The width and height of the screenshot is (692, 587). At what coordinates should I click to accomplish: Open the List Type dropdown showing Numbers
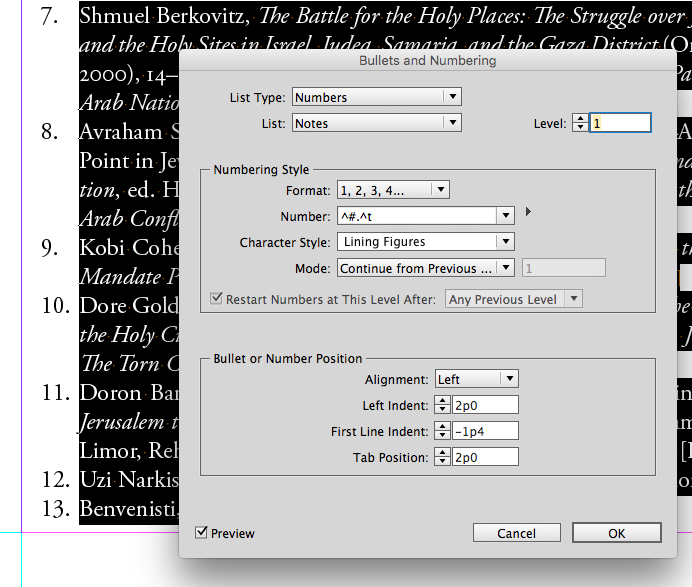[x=376, y=97]
